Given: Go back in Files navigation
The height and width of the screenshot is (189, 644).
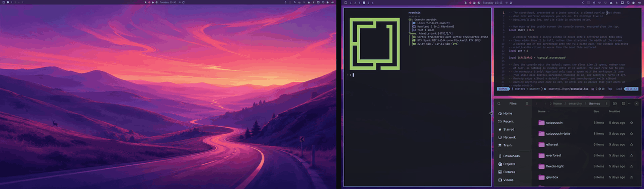Looking at the screenshot, I should (537, 104).
